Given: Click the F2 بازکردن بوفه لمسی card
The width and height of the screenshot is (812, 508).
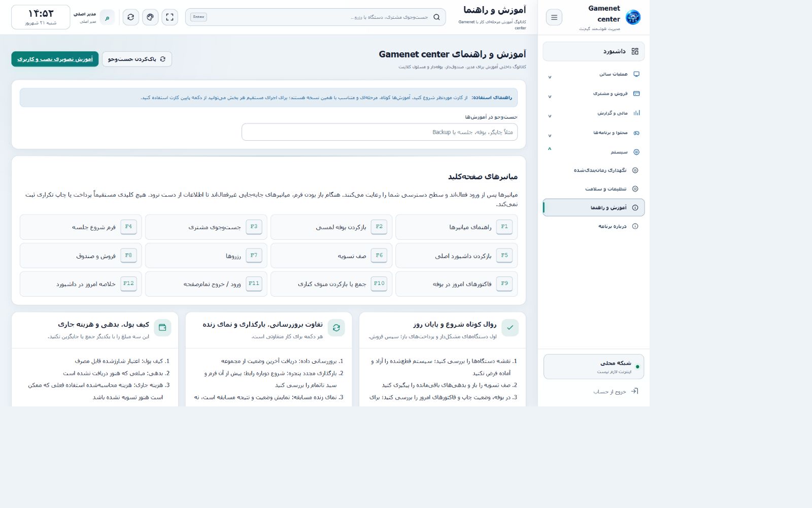Looking at the screenshot, I should [x=331, y=227].
